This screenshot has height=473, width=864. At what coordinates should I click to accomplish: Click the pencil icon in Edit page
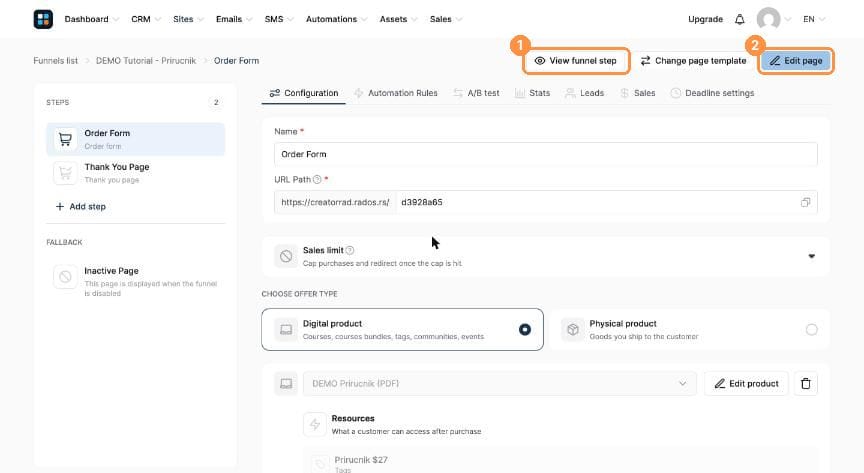point(775,61)
